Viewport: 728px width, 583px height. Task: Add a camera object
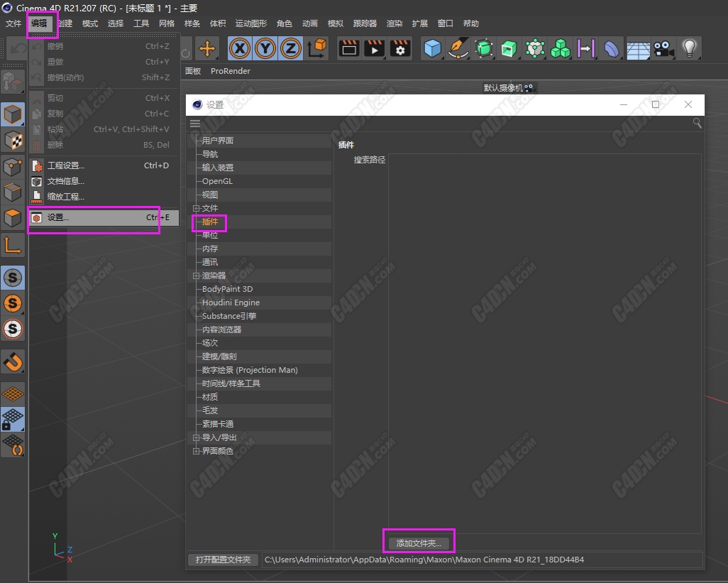[x=663, y=48]
